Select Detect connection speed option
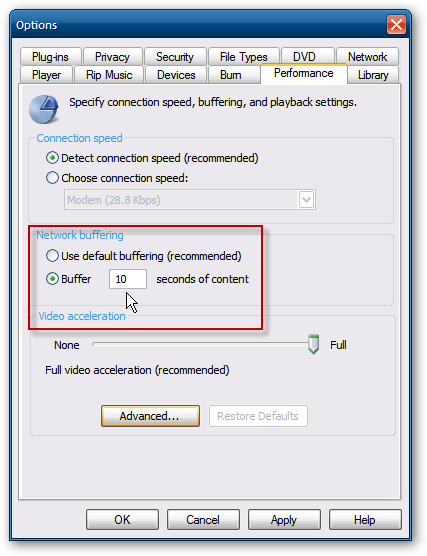The width and height of the screenshot is (427, 556). click(52, 158)
